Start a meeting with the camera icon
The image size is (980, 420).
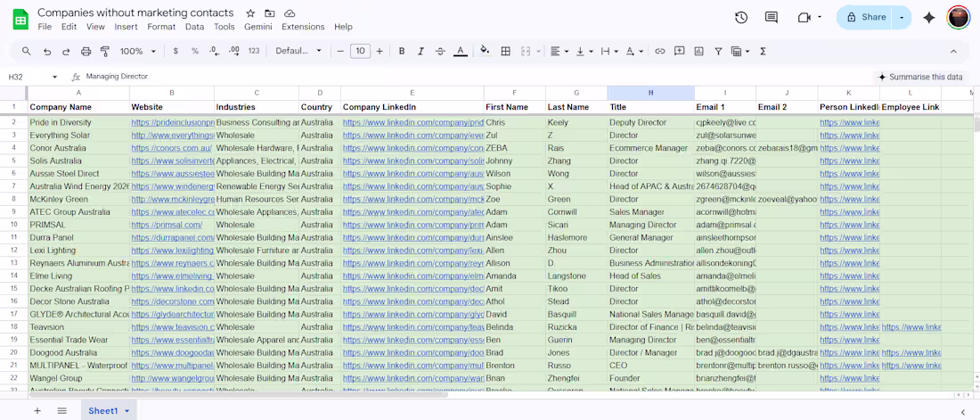[x=804, y=18]
